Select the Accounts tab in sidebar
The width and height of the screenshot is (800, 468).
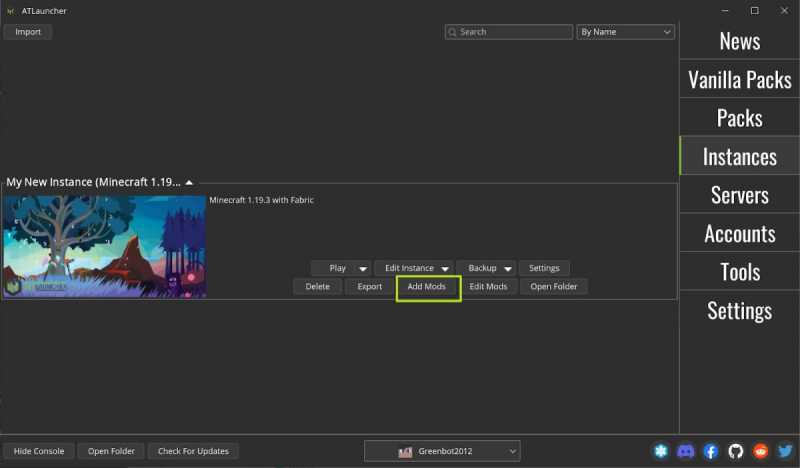click(739, 233)
